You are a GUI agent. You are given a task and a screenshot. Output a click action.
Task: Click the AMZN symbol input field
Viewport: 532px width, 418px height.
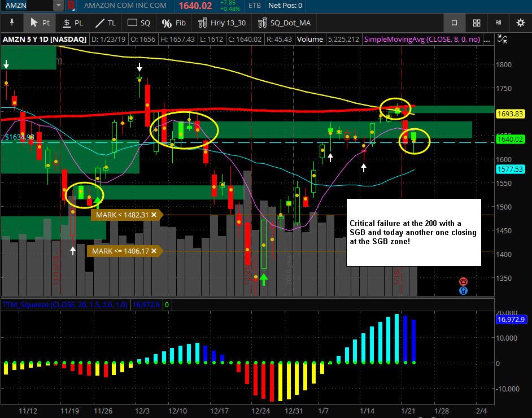(28, 6)
